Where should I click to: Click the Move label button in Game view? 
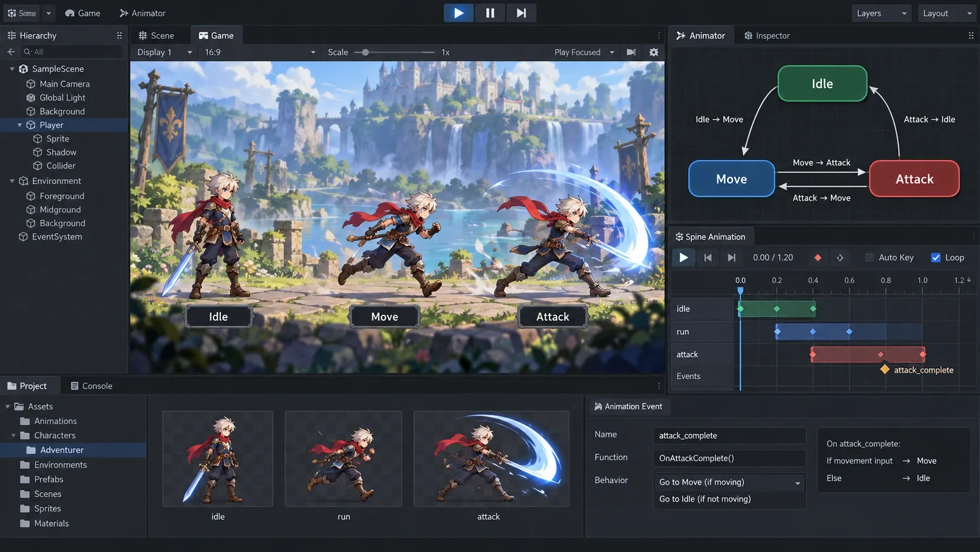[384, 317]
